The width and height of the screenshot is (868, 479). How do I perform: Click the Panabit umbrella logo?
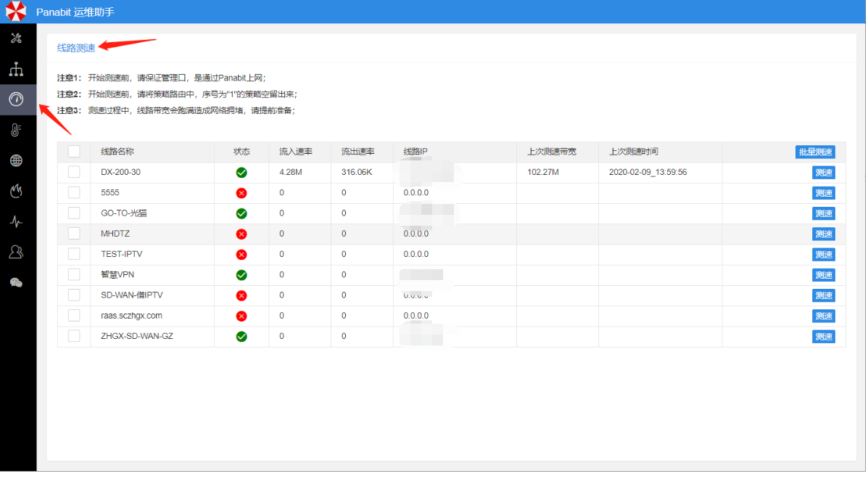tap(16, 12)
